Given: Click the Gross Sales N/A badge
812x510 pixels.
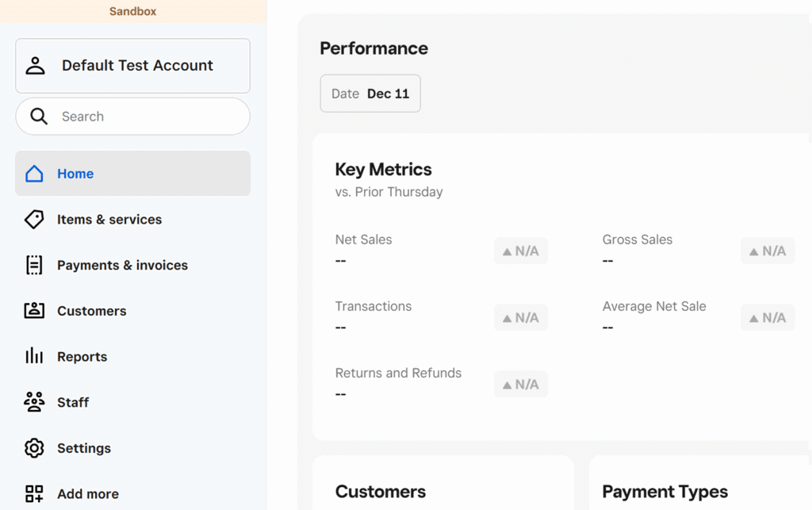Looking at the screenshot, I should coord(767,251).
